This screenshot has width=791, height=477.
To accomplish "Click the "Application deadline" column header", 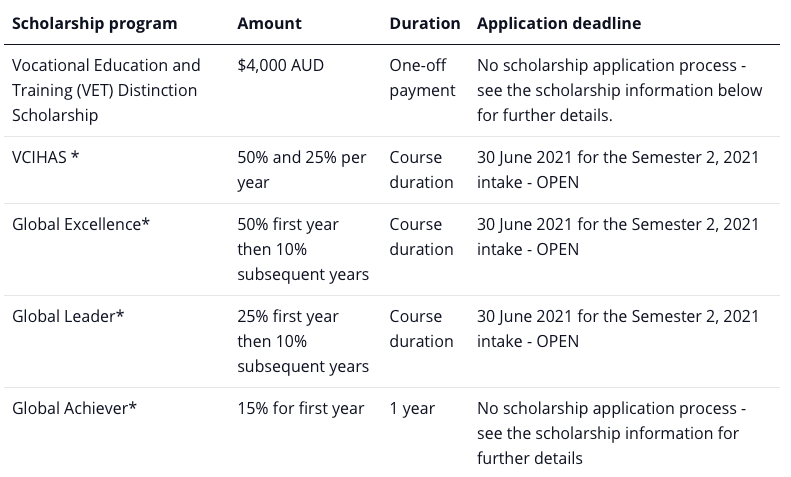I will click(x=559, y=23).
